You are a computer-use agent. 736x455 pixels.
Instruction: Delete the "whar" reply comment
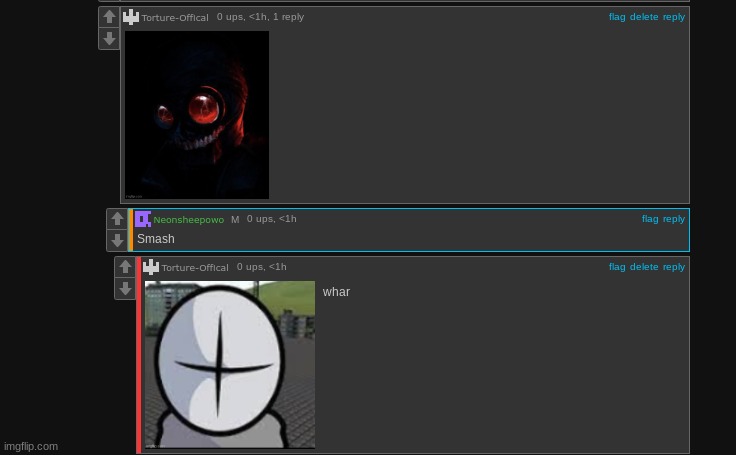click(x=644, y=267)
